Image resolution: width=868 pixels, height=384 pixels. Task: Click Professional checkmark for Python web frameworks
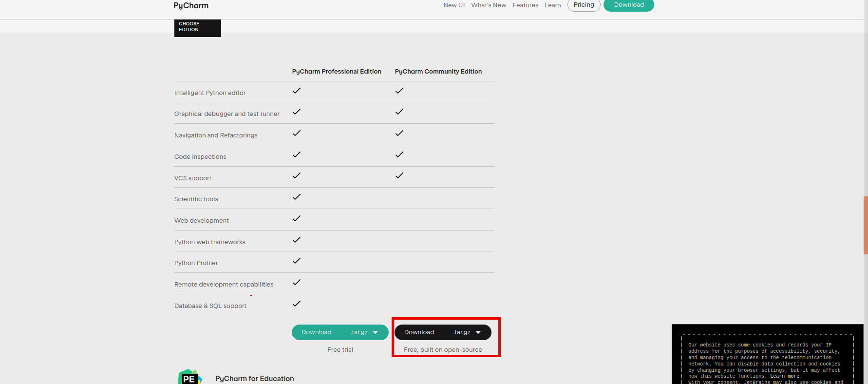click(297, 240)
